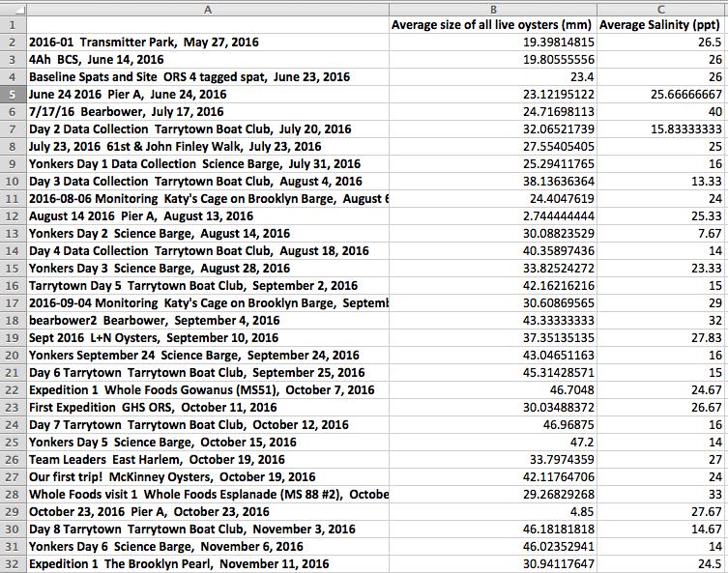This screenshot has height=573, width=728.
Task: Select cell 'Sept 2016 L+N Oysters, September 10, 2016'
Action: [x=208, y=338]
